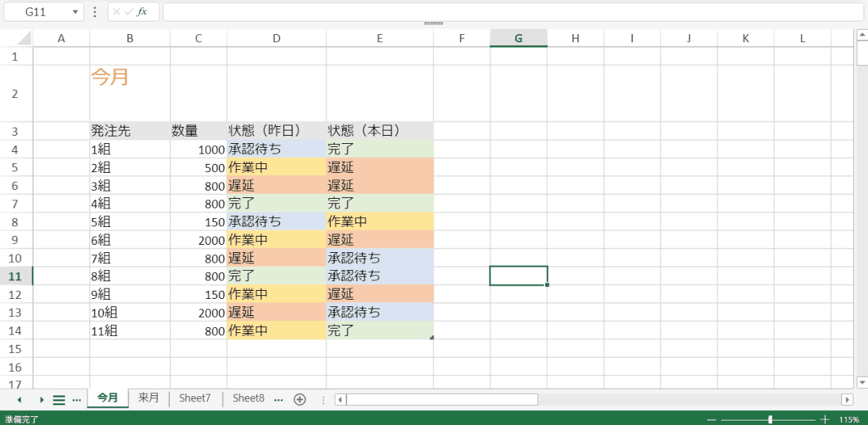The image size is (868, 425).
Task: Select the 11組 cell
Action: [130, 330]
